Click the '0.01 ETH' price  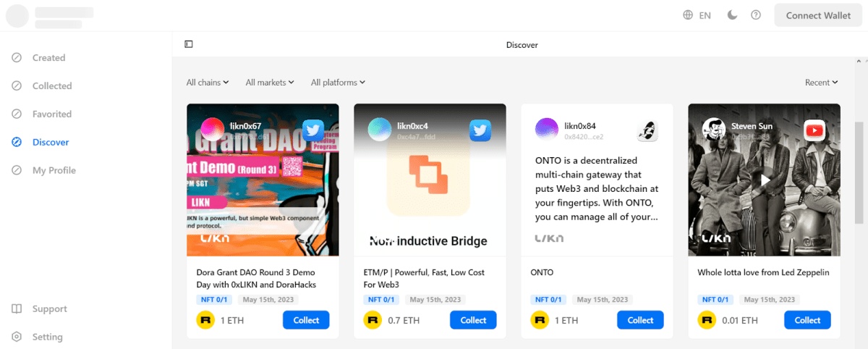[740, 320]
